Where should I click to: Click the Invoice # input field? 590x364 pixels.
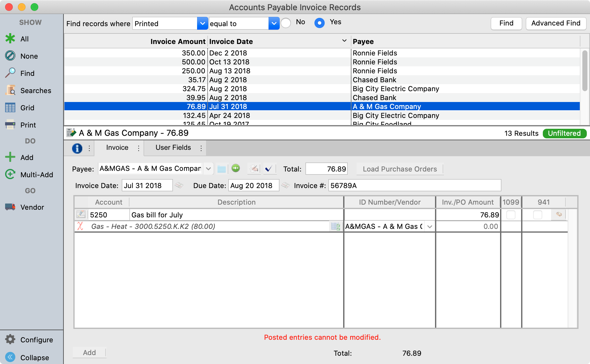(414, 186)
